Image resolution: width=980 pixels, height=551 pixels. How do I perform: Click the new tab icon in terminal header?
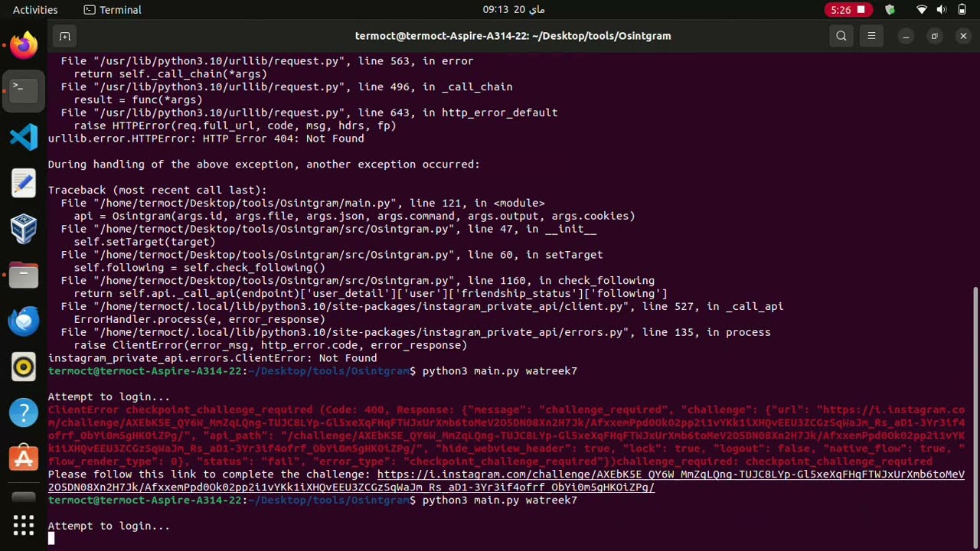[x=65, y=36]
